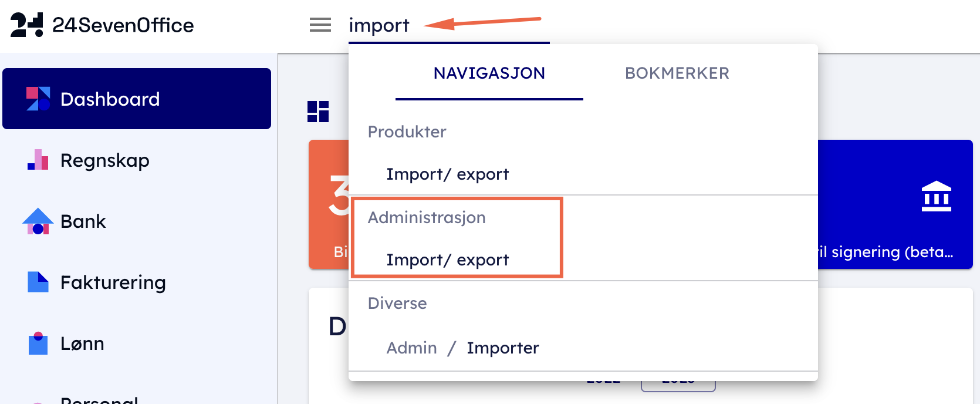Go to Regnskap in the sidebar
This screenshot has height=404, width=980.
click(105, 160)
